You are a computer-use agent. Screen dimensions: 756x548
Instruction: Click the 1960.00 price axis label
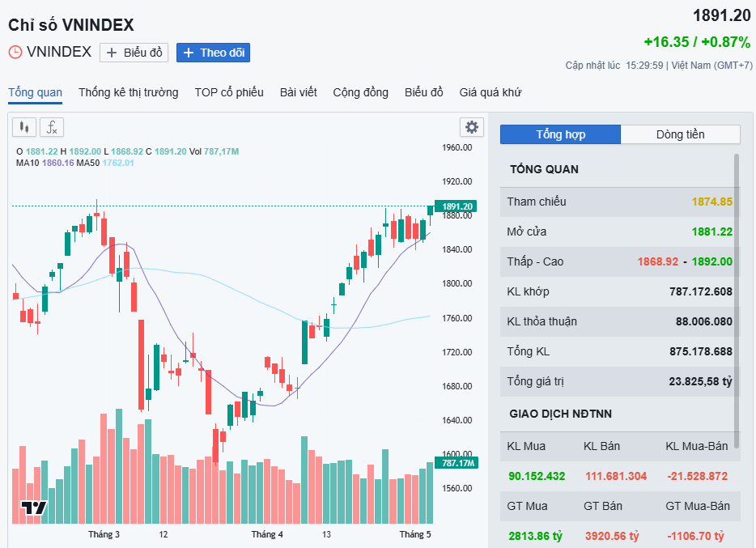pyautogui.click(x=457, y=147)
